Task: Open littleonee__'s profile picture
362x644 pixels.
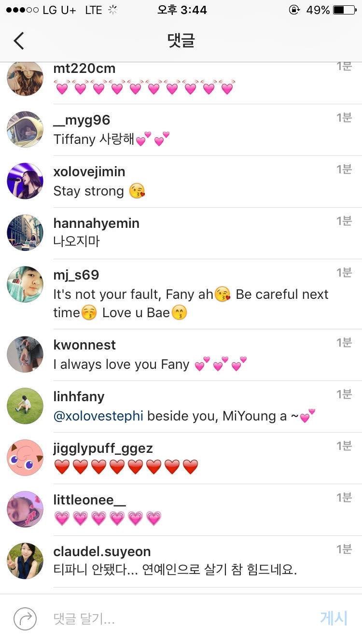Action: (x=25, y=509)
